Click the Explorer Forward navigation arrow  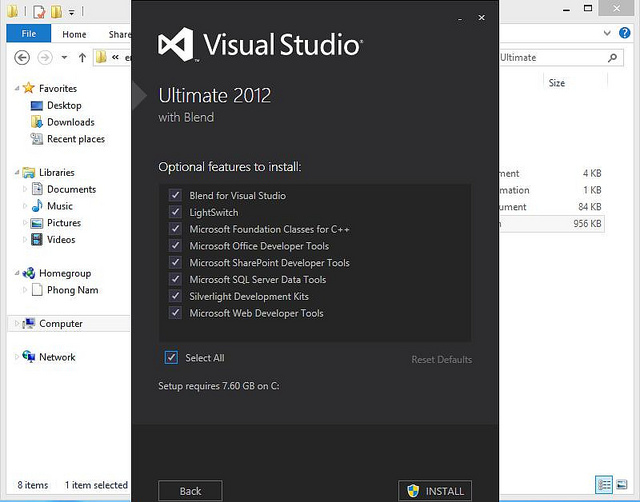click(45, 58)
